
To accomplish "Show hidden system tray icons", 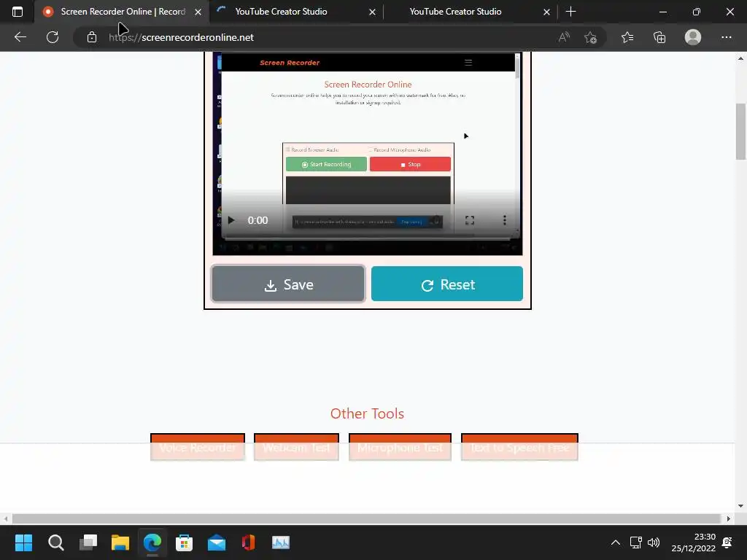I will coord(616,542).
